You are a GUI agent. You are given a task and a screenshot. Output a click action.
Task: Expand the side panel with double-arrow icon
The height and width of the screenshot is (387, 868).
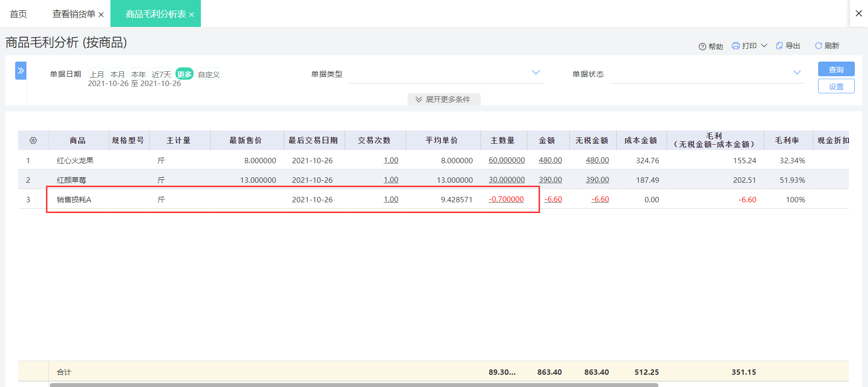click(21, 70)
